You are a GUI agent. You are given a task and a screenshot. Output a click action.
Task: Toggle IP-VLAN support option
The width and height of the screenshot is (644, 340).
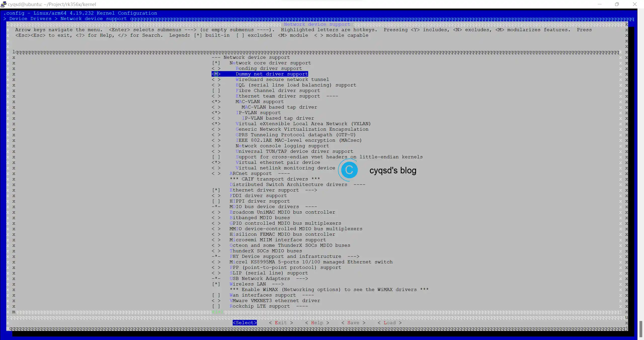216,113
